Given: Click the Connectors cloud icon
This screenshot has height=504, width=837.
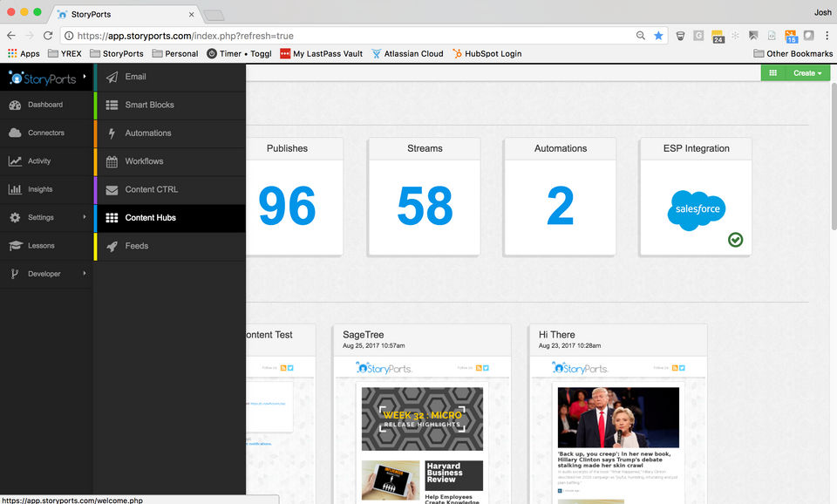Looking at the screenshot, I should [x=15, y=133].
